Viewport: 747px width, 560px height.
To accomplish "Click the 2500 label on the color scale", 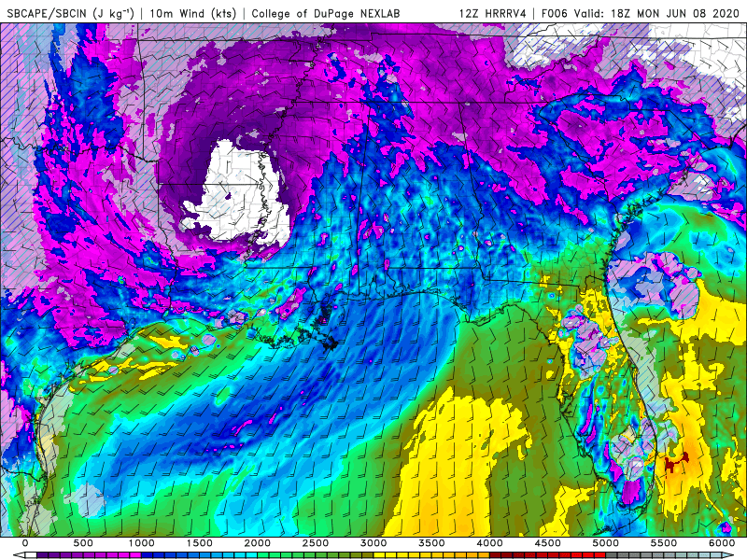I will tap(316, 543).
